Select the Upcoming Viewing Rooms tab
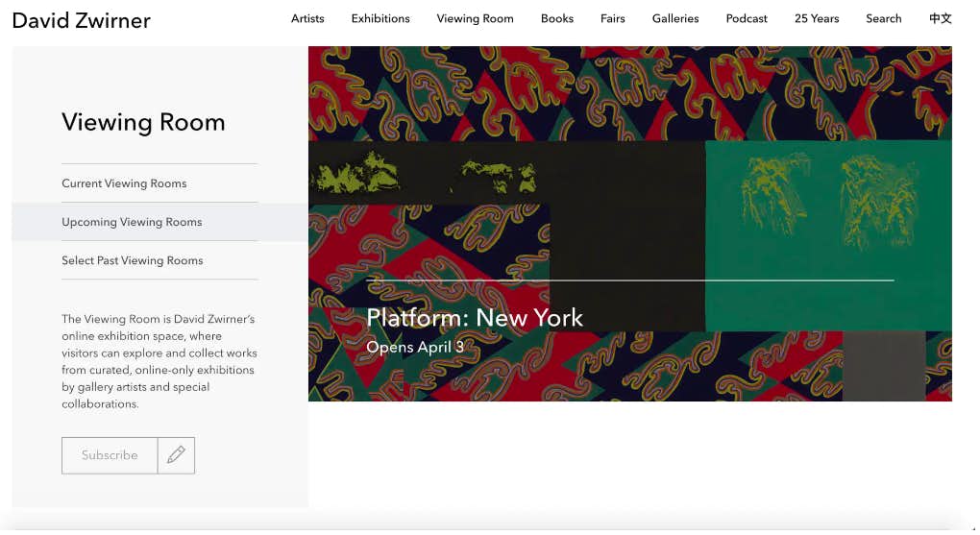 pyautogui.click(x=132, y=222)
